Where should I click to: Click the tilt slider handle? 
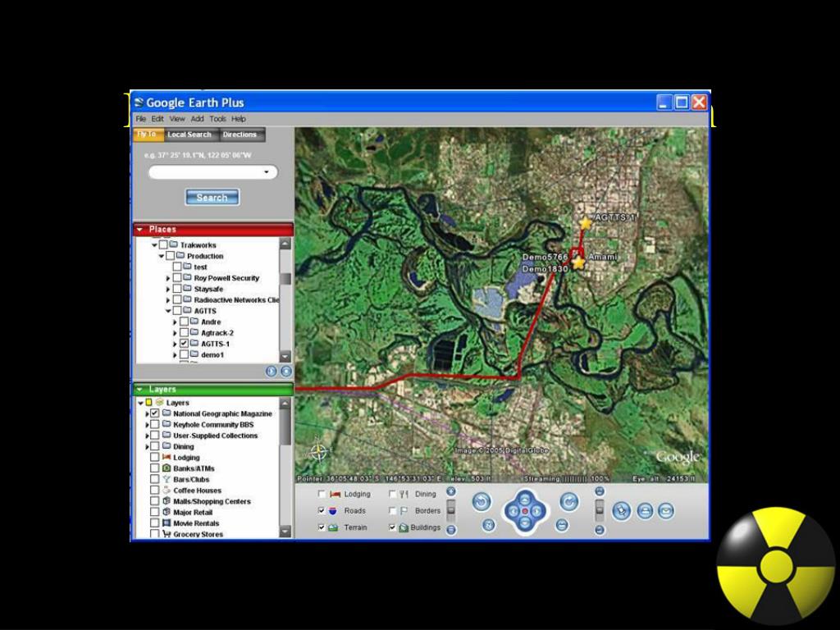coord(600,509)
